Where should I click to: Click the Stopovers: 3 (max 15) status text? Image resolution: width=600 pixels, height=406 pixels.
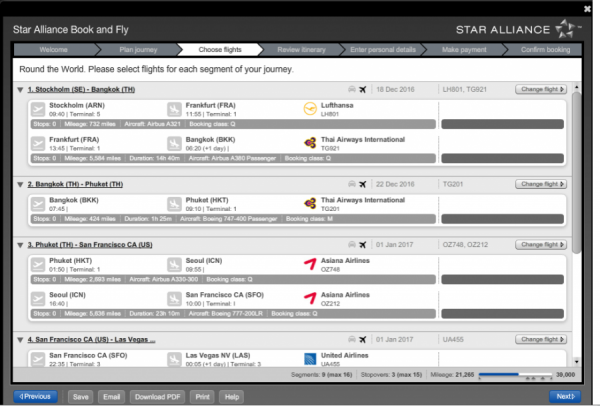391,375
